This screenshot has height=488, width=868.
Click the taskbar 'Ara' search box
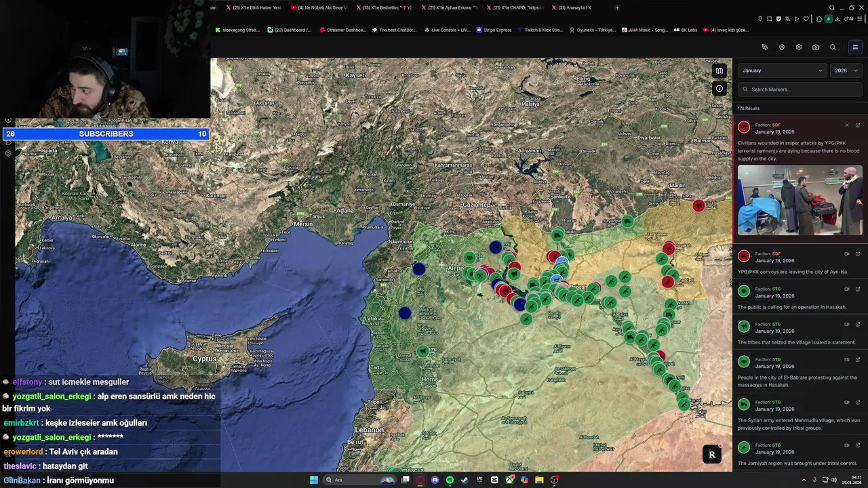pos(360,480)
